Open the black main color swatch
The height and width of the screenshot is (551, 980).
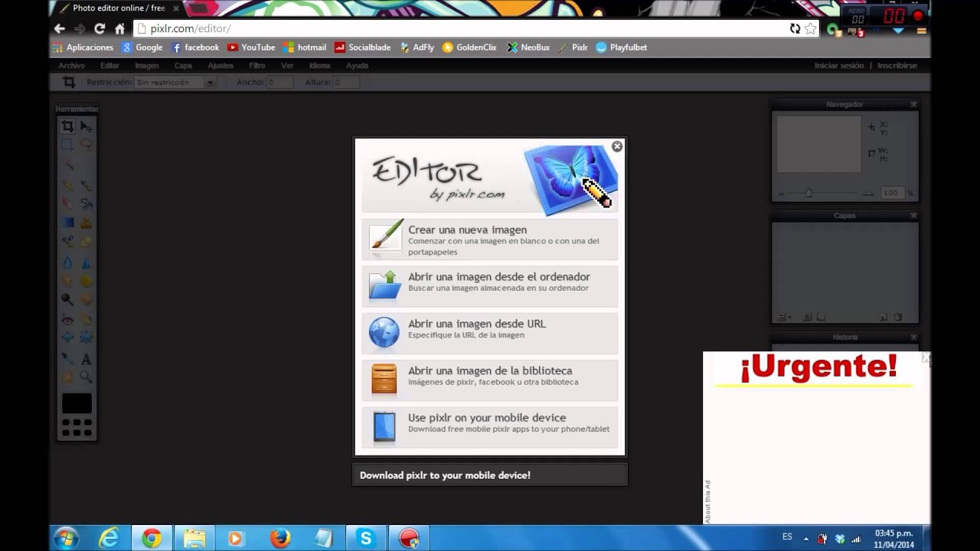point(77,403)
